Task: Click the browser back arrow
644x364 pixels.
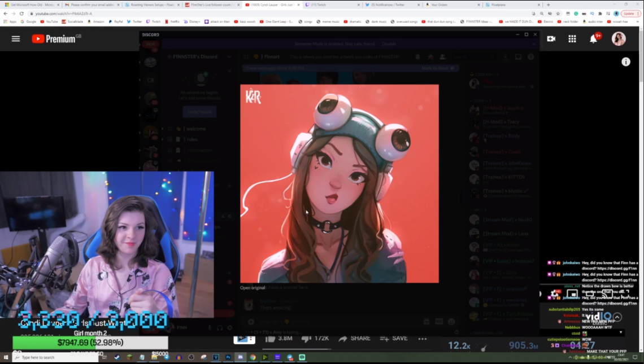Action: (x=5, y=14)
